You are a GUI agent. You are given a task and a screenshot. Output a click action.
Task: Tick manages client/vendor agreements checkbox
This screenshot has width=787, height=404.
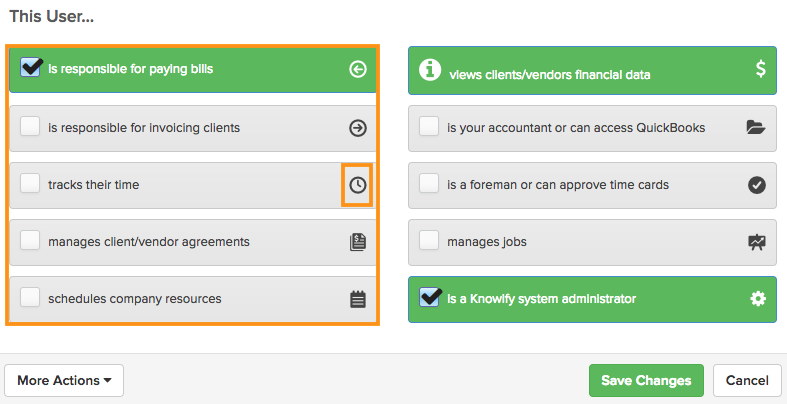coord(30,240)
